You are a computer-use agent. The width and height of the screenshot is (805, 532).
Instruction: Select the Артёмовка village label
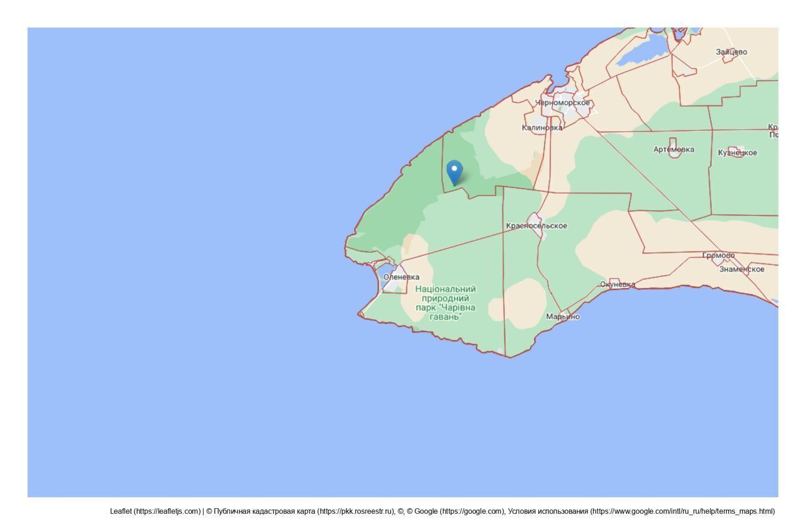[674, 150]
